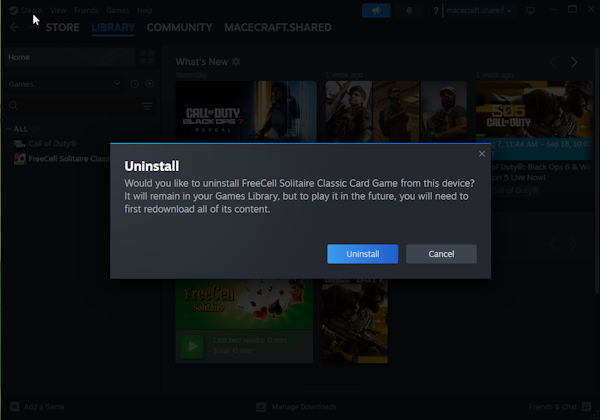Viewport: 600px width, 420px height.
Task: Confirm with the blue Uninstall button
Action: [x=362, y=254]
